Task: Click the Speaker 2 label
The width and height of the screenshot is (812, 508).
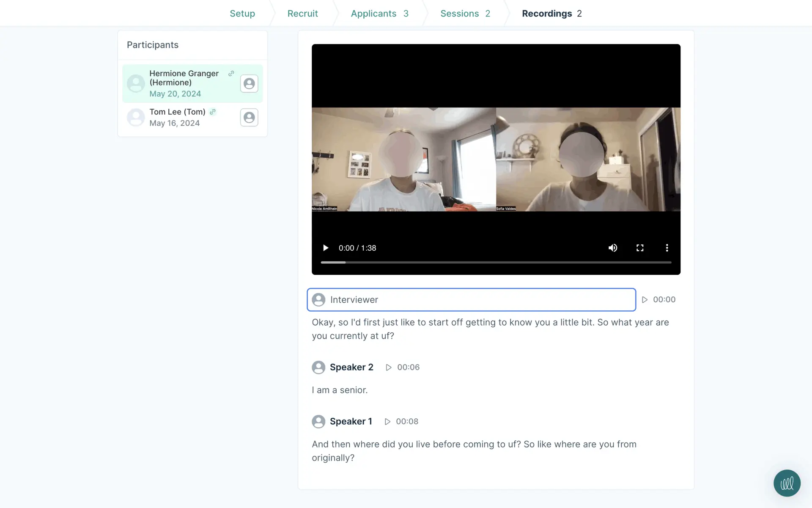Action: 351,367
